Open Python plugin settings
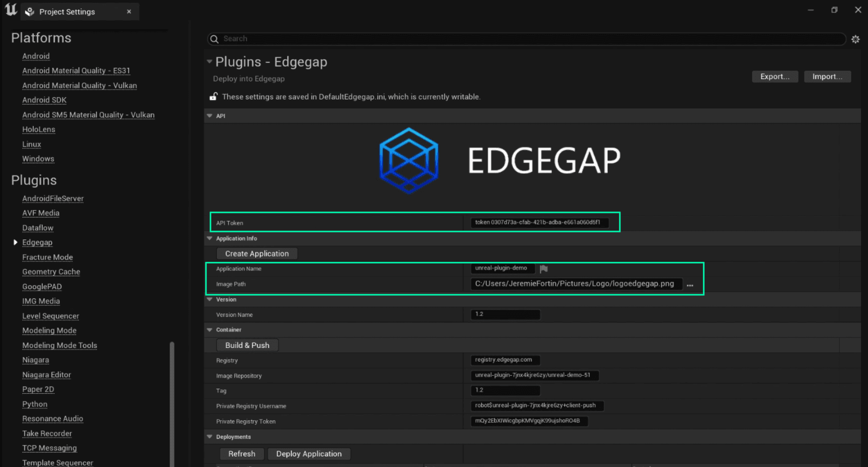 (x=35, y=404)
